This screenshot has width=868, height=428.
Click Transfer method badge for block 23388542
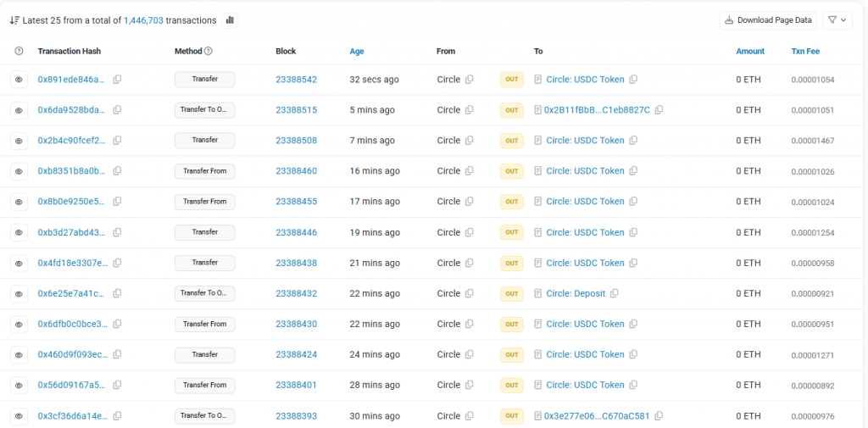(x=205, y=80)
